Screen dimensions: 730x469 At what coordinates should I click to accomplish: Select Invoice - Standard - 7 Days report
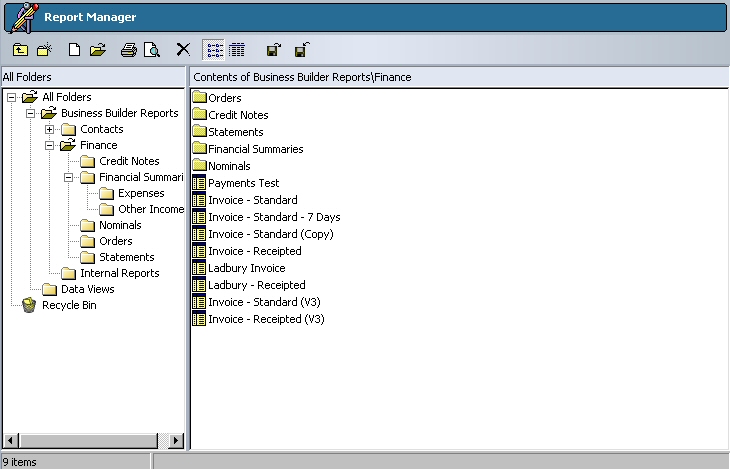[273, 217]
